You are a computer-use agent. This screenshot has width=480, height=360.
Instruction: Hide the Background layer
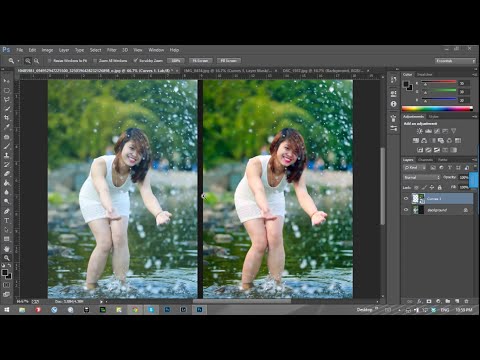[x=406, y=210]
